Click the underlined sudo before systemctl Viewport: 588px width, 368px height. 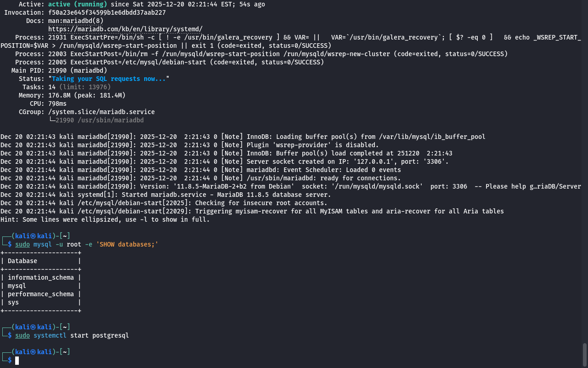[x=23, y=335]
